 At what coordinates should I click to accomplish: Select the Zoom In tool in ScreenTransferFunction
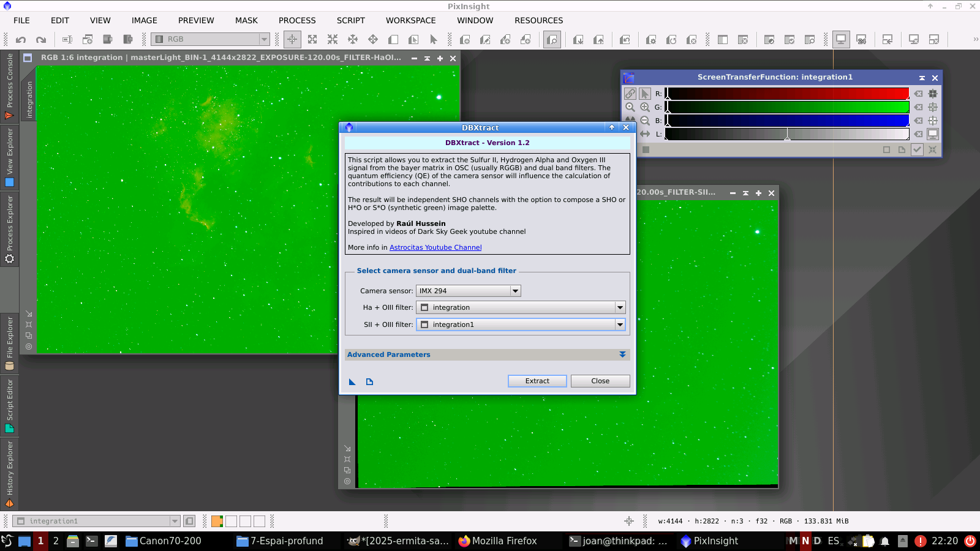pyautogui.click(x=644, y=107)
